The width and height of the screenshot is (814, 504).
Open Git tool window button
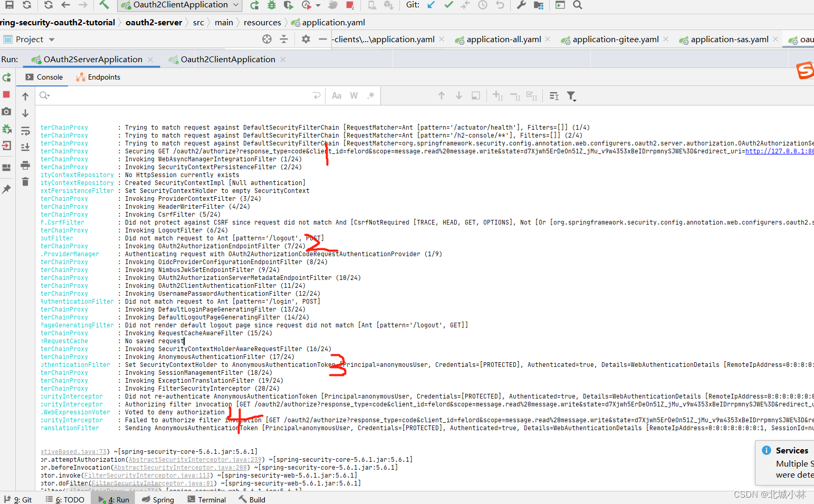(x=18, y=499)
